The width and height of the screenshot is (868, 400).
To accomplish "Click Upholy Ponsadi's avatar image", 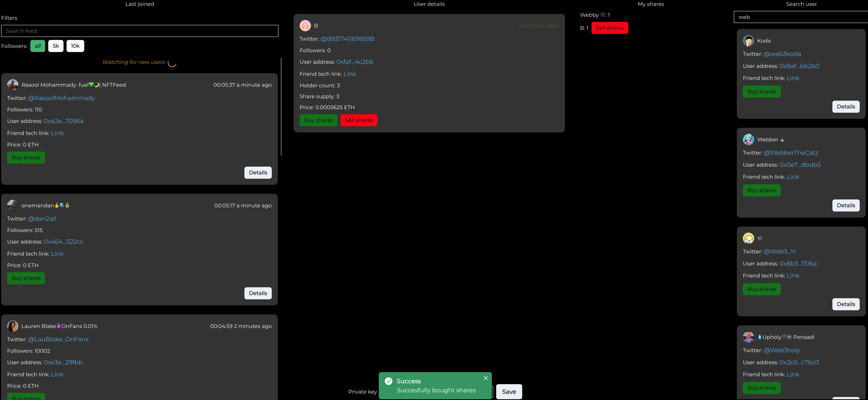I will point(748,337).
